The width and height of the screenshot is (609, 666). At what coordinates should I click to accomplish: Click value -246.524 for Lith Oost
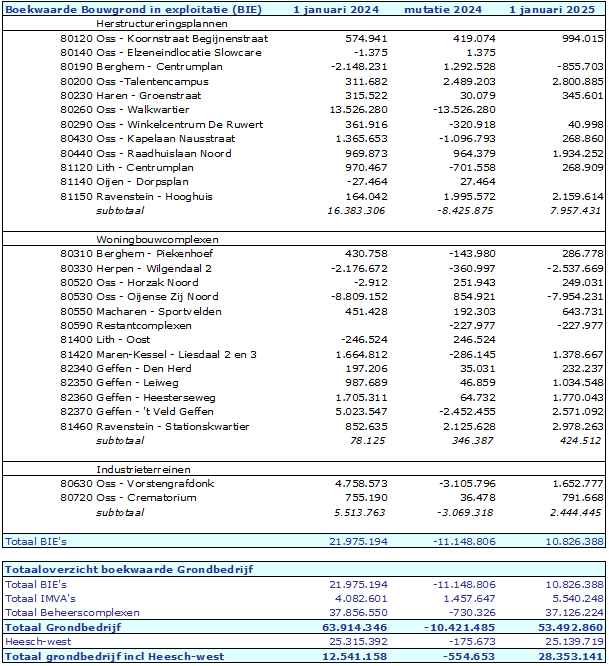364,340
